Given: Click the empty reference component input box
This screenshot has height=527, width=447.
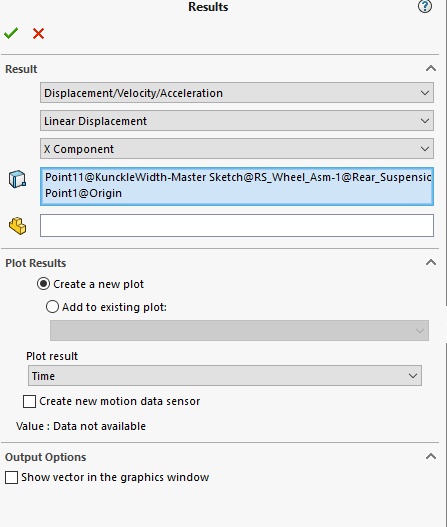Looking at the screenshot, I should pyautogui.click(x=237, y=226).
